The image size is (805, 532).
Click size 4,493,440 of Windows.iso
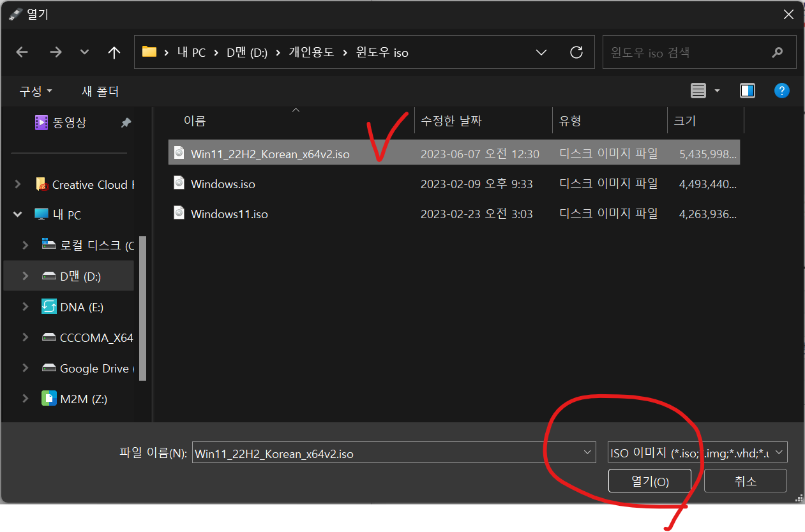708,184
